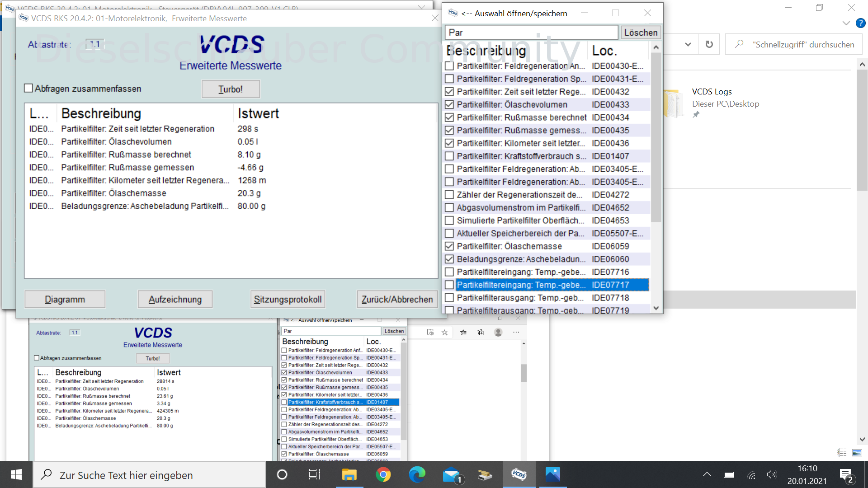This screenshot has height=488, width=868.
Task: Uncheck Partikelfilter: Ölaschemasse IDE06059
Action: pos(449,246)
